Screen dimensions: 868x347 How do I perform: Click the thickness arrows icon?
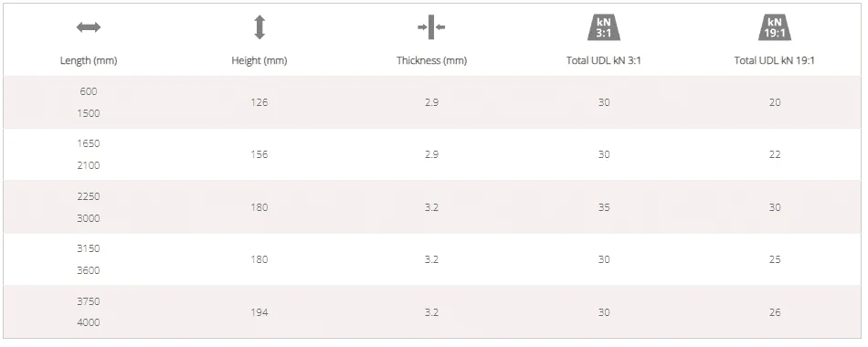pos(431,27)
